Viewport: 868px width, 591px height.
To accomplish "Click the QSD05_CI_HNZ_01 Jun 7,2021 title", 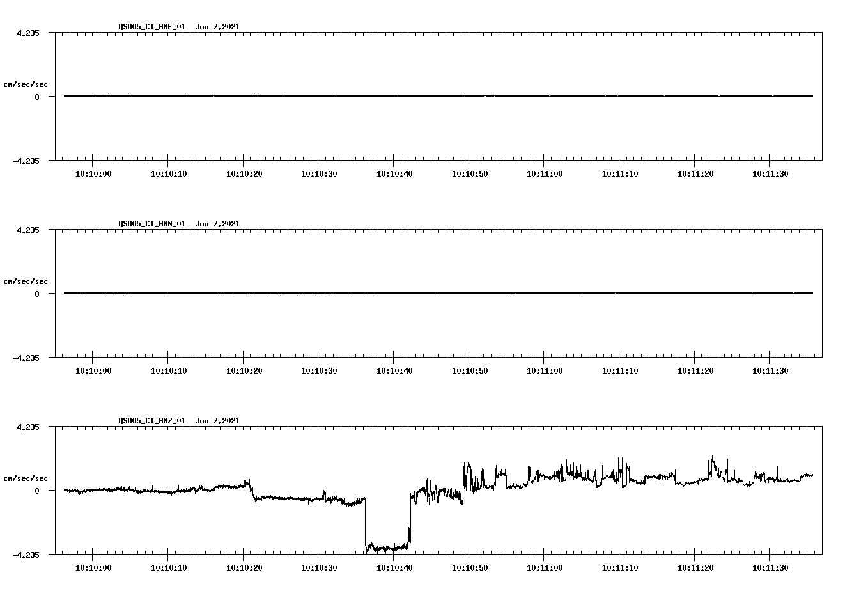I will point(179,421).
